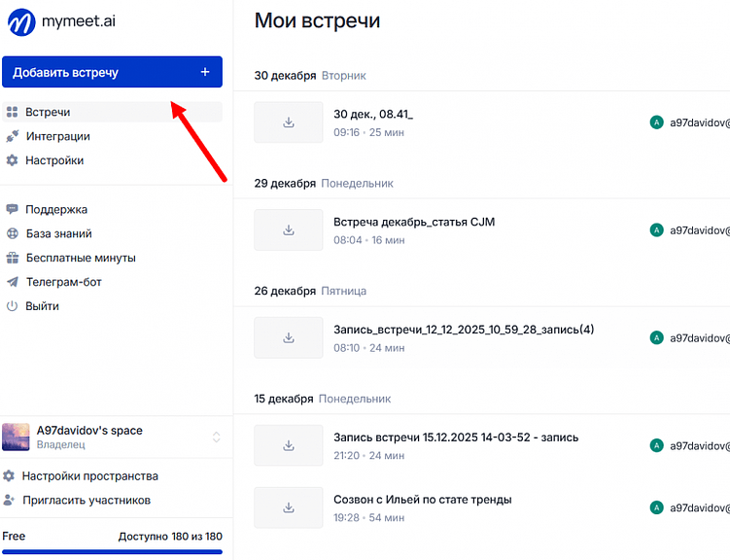Click the Мои встречи page heading

click(x=317, y=20)
